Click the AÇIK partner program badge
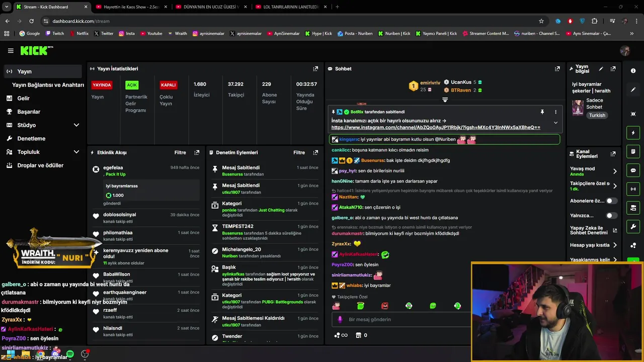Screen dimensions: 644x362 [132, 85]
